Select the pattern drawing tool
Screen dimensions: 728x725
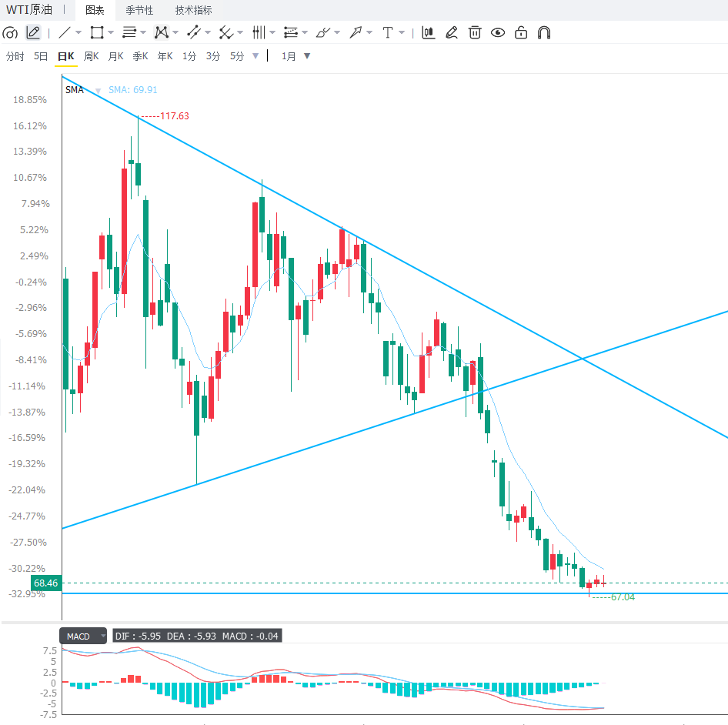coord(161,32)
